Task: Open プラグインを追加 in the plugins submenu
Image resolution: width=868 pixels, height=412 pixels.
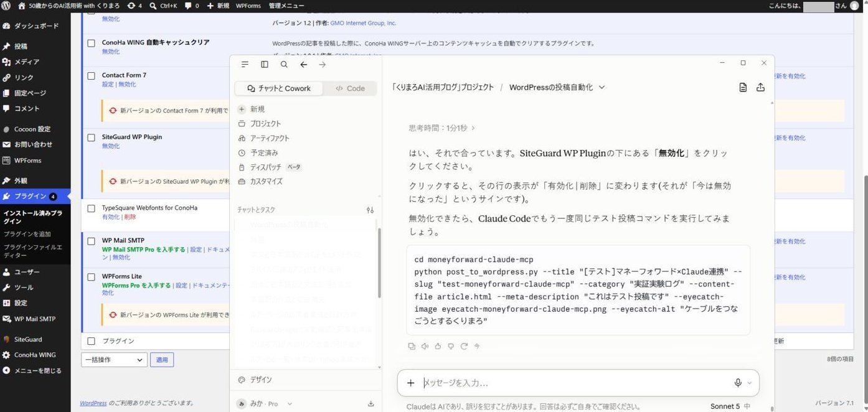Action: tap(27, 234)
